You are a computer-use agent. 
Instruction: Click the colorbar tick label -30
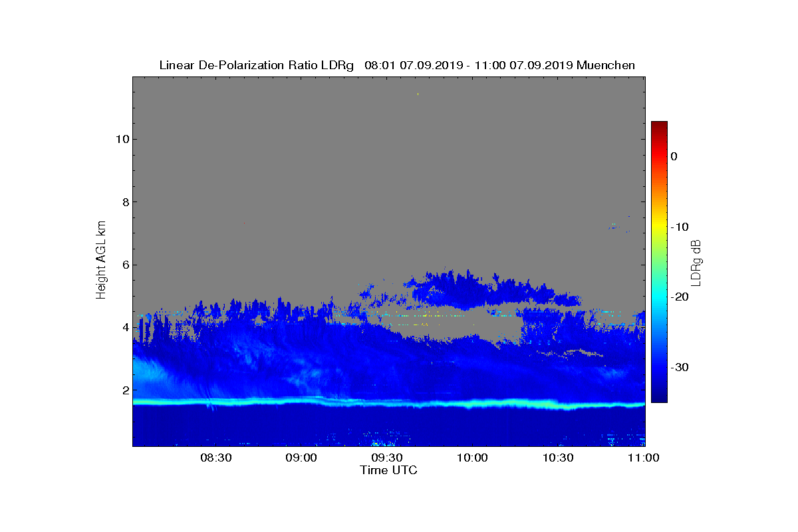pyautogui.click(x=679, y=367)
